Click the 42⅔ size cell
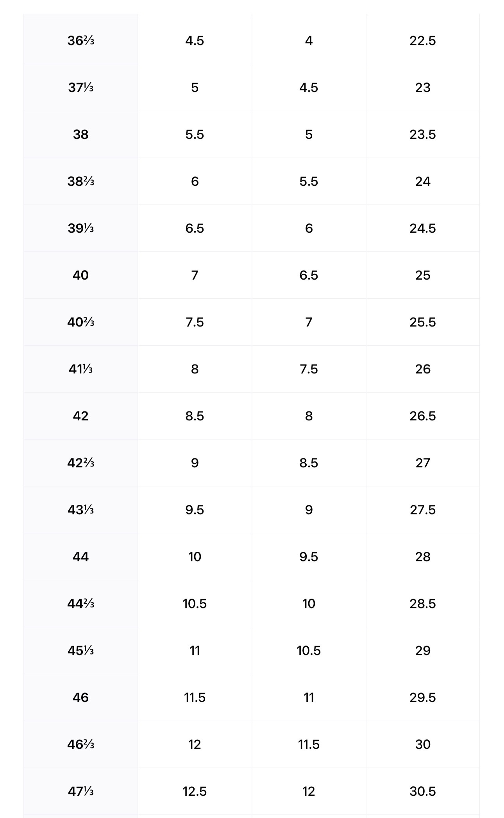 click(x=80, y=463)
